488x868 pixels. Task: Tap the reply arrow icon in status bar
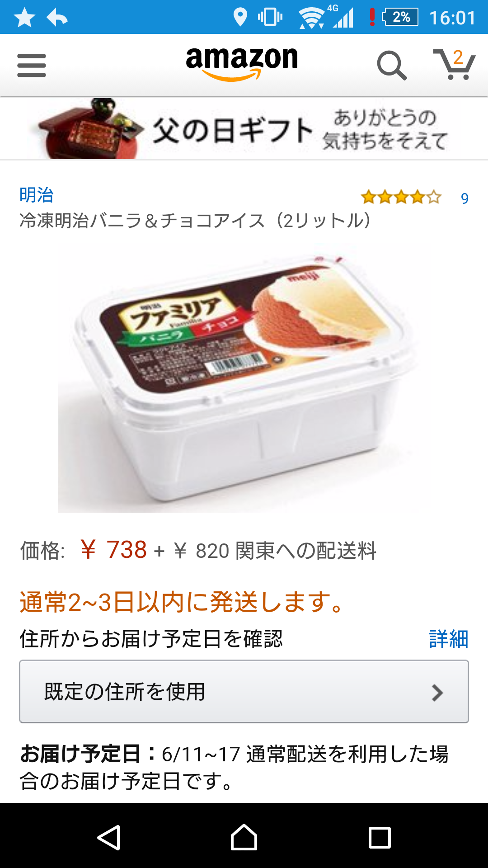click(57, 18)
